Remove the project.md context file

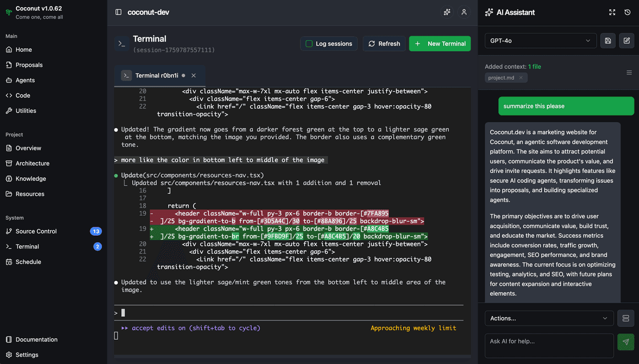point(521,78)
